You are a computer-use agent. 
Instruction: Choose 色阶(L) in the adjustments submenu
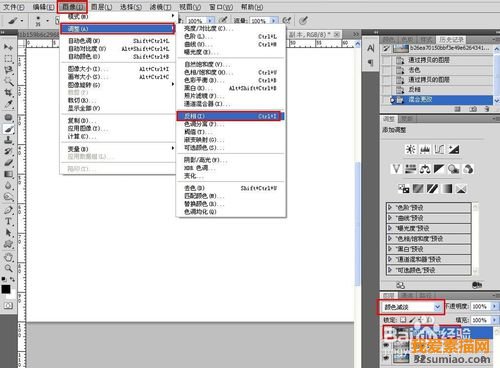(x=231, y=36)
